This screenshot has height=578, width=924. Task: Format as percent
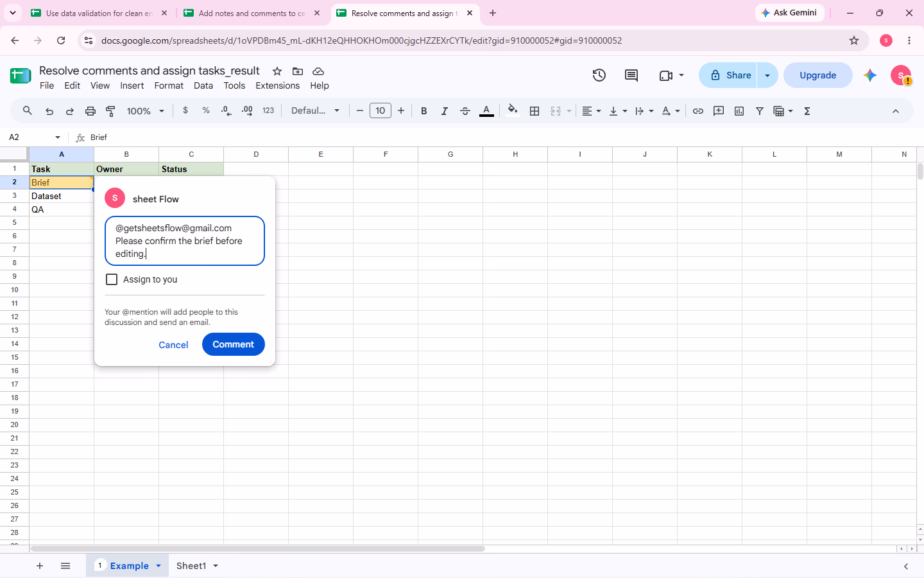click(x=206, y=111)
